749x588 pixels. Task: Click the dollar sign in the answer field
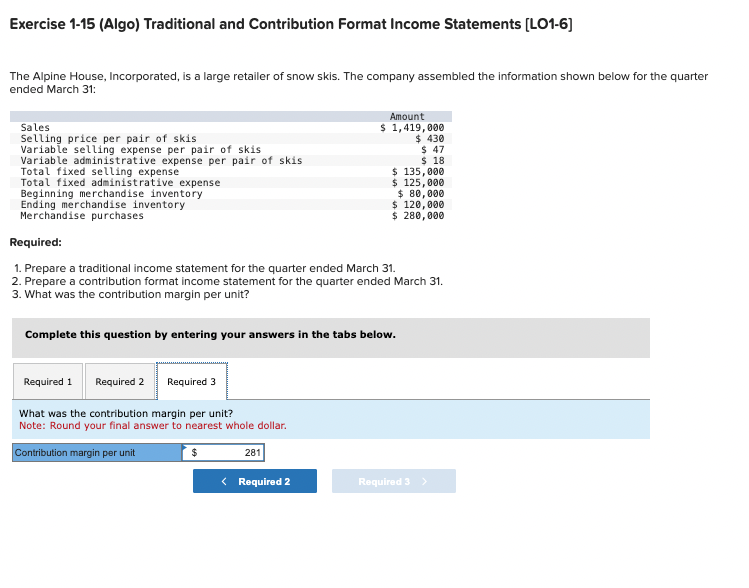point(194,452)
